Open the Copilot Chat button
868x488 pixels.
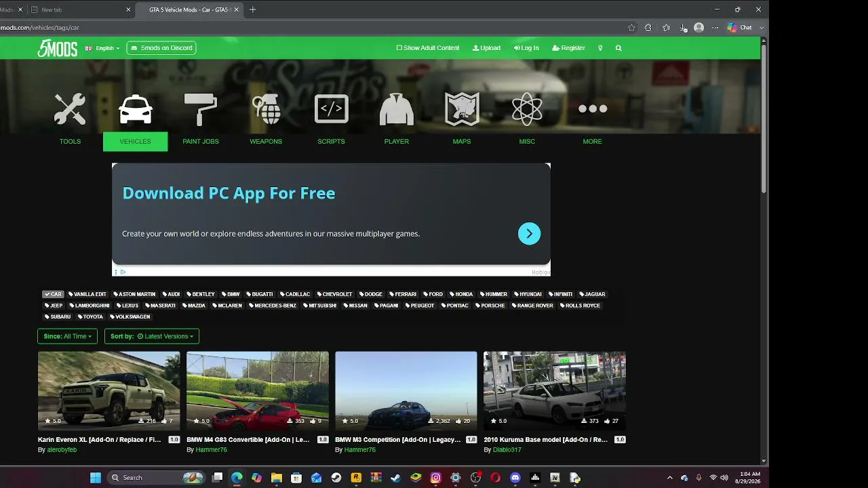(x=740, y=28)
